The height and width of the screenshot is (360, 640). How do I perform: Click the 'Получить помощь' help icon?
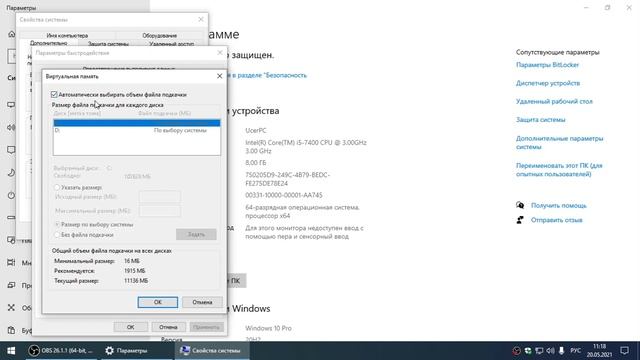[x=520, y=205]
